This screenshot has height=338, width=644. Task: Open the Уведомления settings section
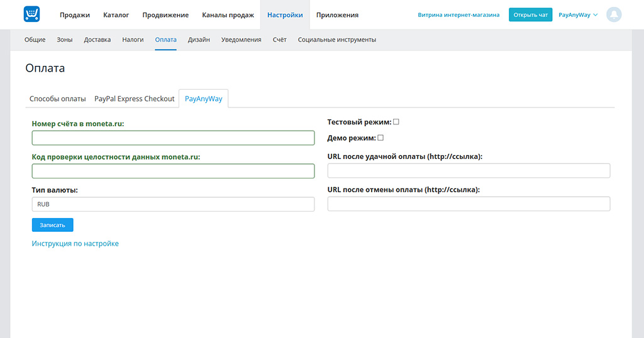241,40
